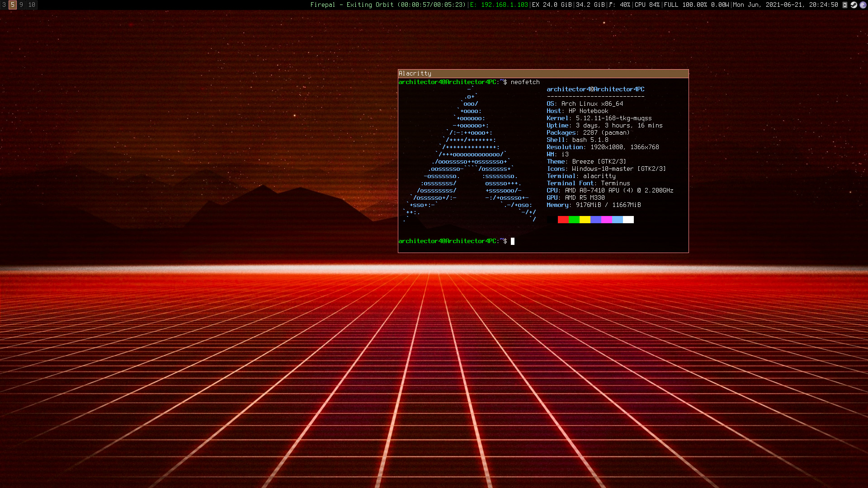Click the Icons: Windows-10-master line
Viewport: 868px width, 488px height.
[606, 169]
